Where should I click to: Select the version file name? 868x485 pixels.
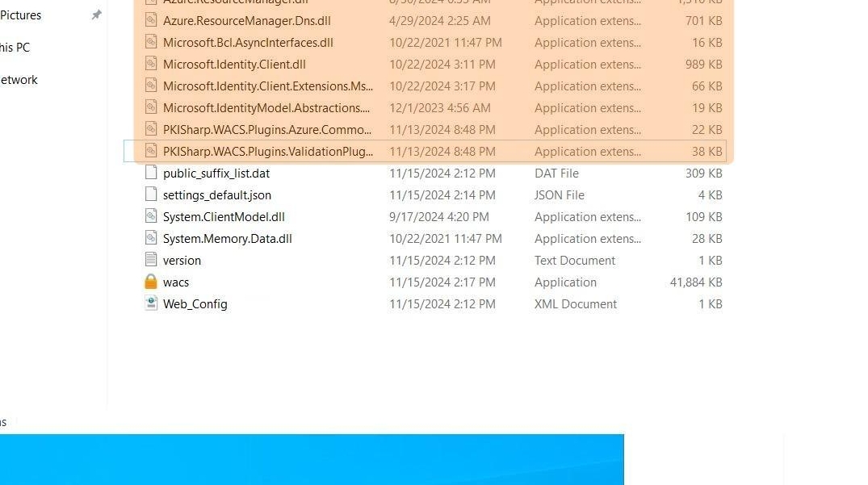[182, 261]
